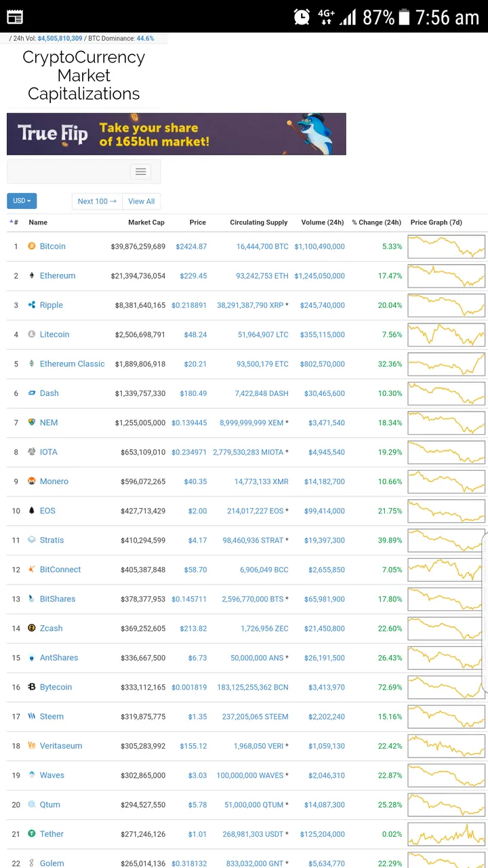Open the Golem coin link
The image size is (488, 868).
[52, 863]
